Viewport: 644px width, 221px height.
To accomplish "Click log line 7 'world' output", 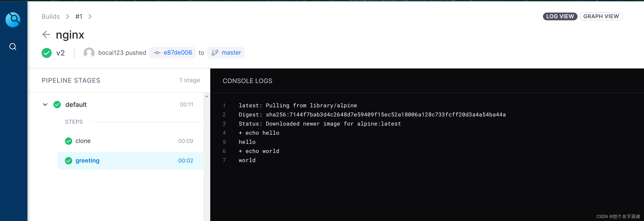I will 247,160.
